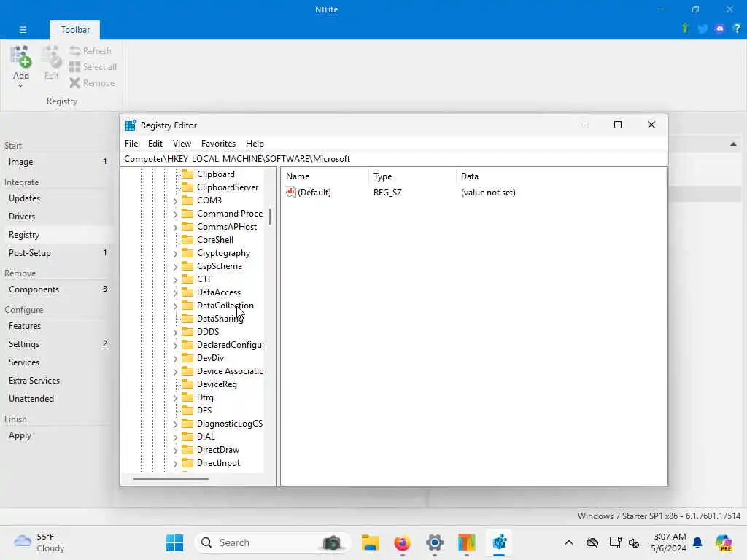
Task: Open the Twitter icon in NTLite
Action: pyautogui.click(x=703, y=28)
